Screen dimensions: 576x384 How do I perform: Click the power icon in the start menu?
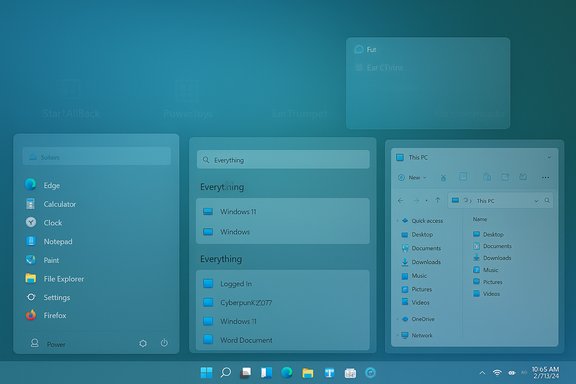click(x=164, y=343)
